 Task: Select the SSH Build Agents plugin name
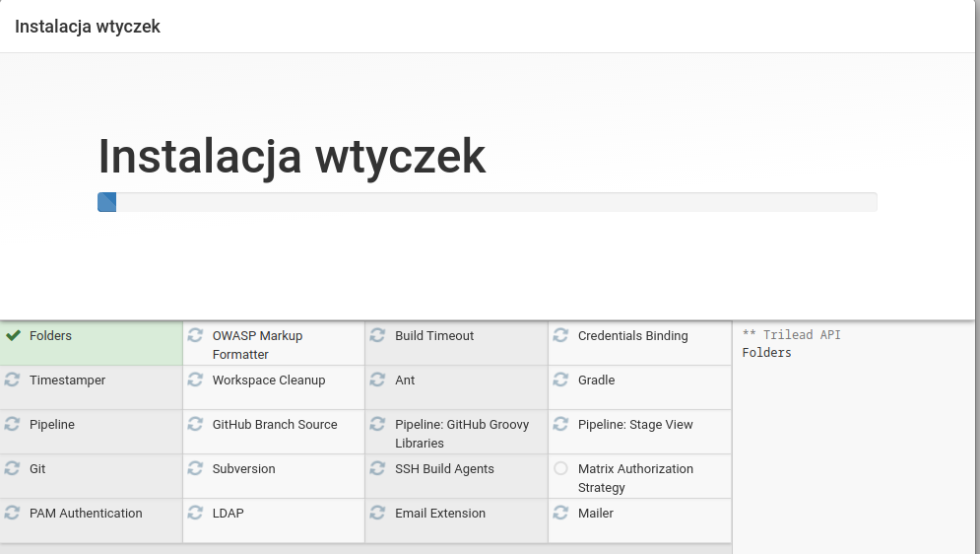(x=444, y=469)
